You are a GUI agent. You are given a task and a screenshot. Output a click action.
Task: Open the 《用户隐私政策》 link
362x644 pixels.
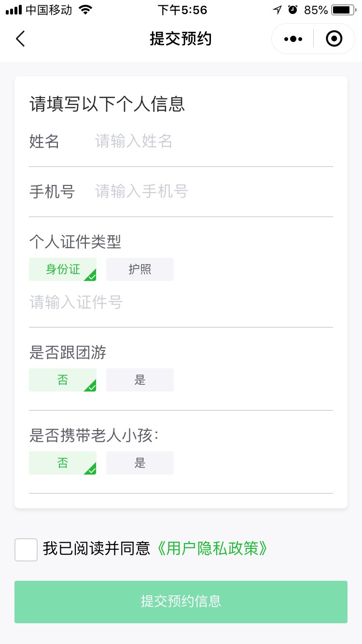[x=211, y=549]
